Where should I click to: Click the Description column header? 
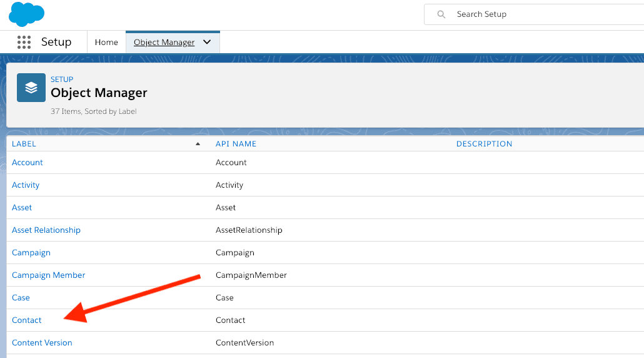(484, 144)
